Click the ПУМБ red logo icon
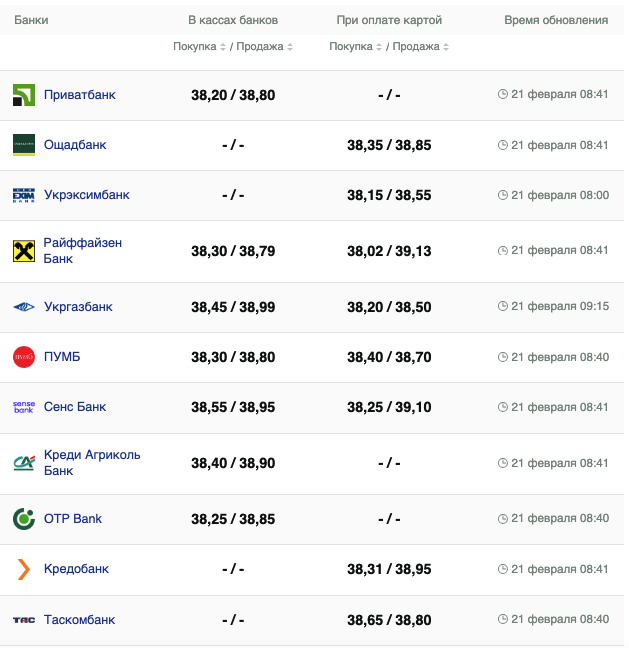The image size is (629, 648). tap(24, 357)
